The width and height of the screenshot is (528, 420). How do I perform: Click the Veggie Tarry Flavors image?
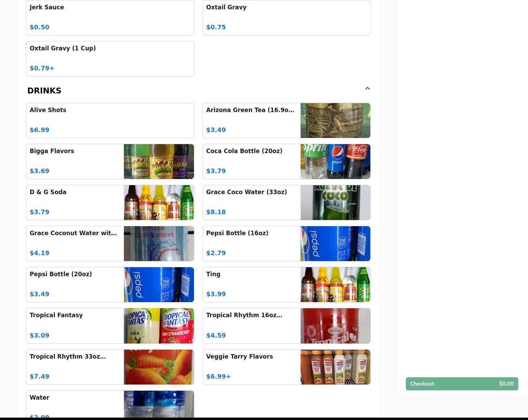pos(335,367)
